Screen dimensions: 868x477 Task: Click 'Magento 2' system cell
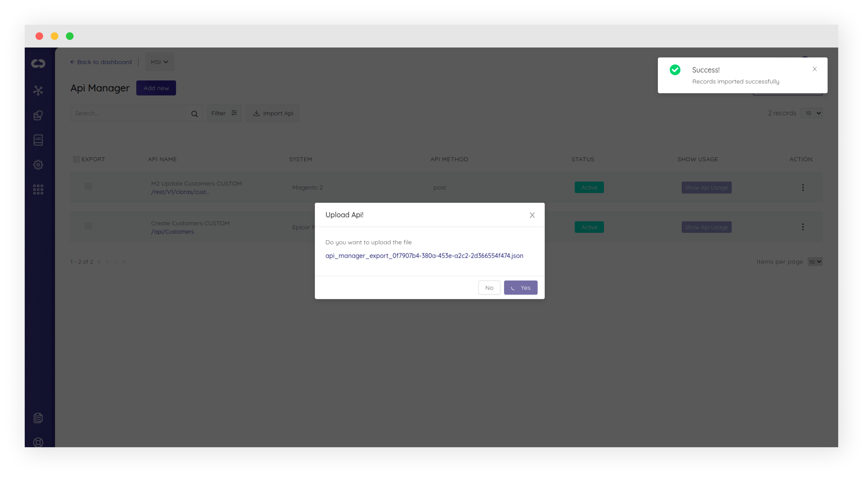(307, 188)
